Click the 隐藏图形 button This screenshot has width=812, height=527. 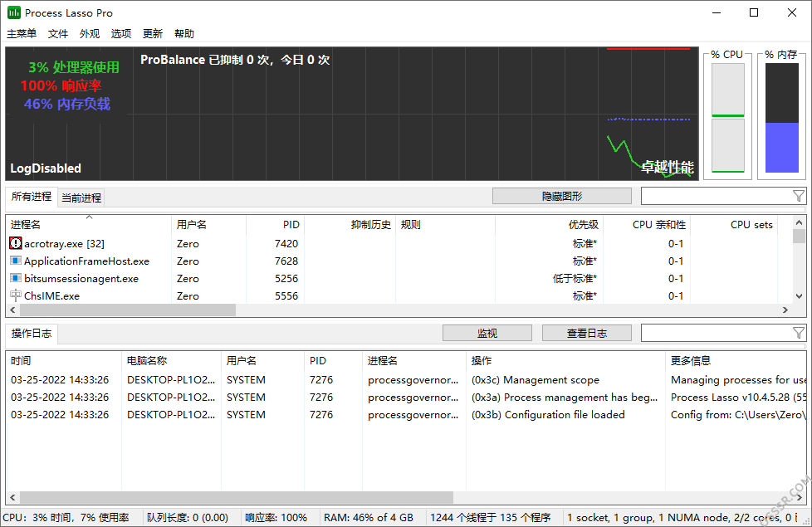562,196
